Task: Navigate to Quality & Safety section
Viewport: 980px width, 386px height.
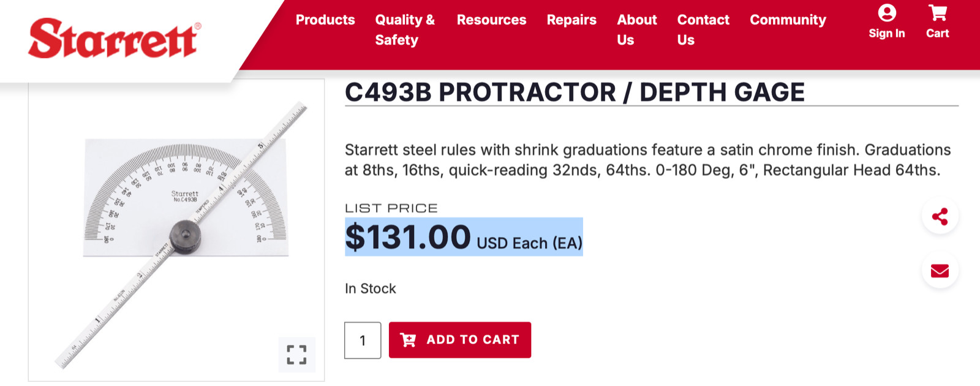Action: [405, 29]
